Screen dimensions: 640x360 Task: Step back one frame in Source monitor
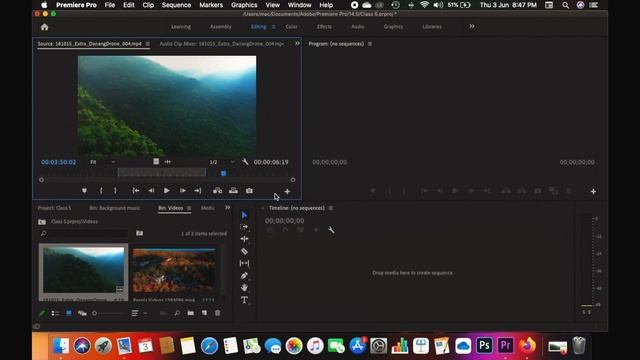(151, 191)
